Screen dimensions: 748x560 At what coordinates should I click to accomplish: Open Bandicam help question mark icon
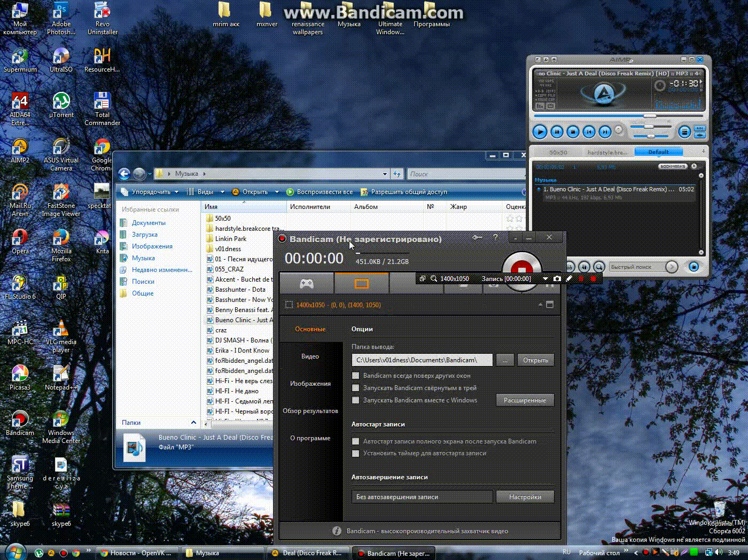click(x=495, y=237)
